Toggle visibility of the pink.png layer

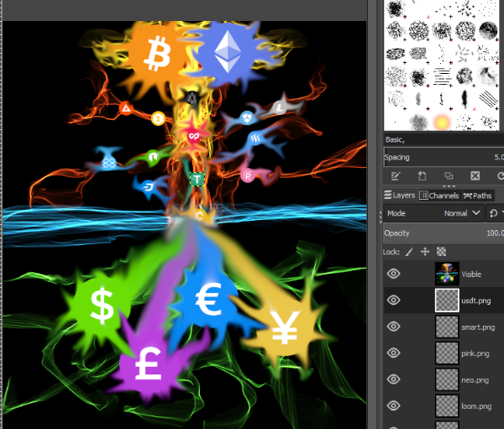(x=393, y=353)
